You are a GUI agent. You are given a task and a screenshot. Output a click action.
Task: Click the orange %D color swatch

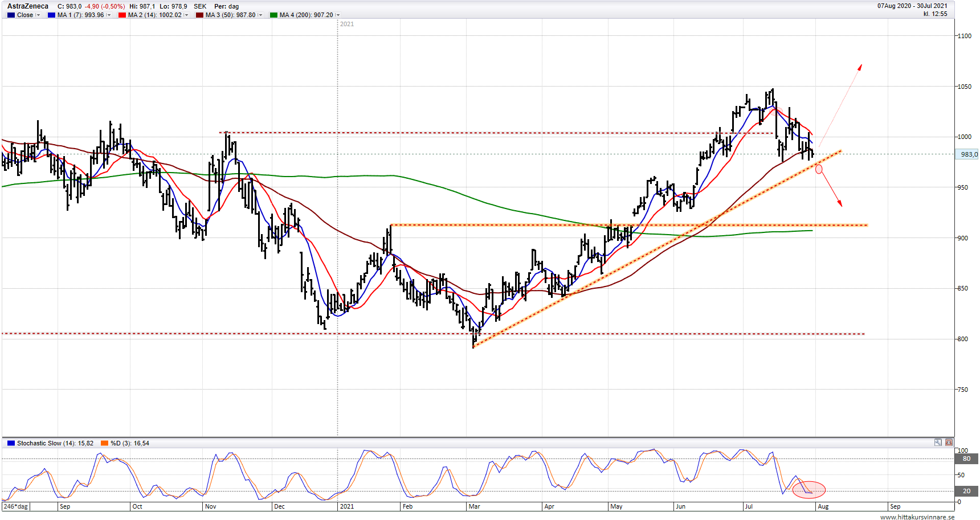click(x=104, y=443)
